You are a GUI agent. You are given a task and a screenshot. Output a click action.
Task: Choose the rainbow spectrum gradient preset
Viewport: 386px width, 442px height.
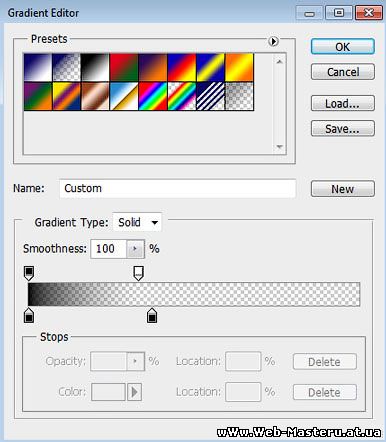(153, 96)
